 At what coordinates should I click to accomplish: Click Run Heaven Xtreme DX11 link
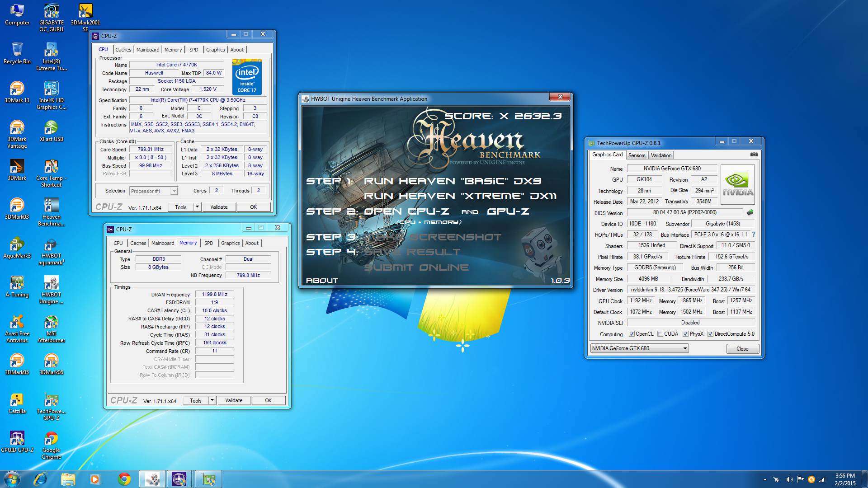pos(460,196)
